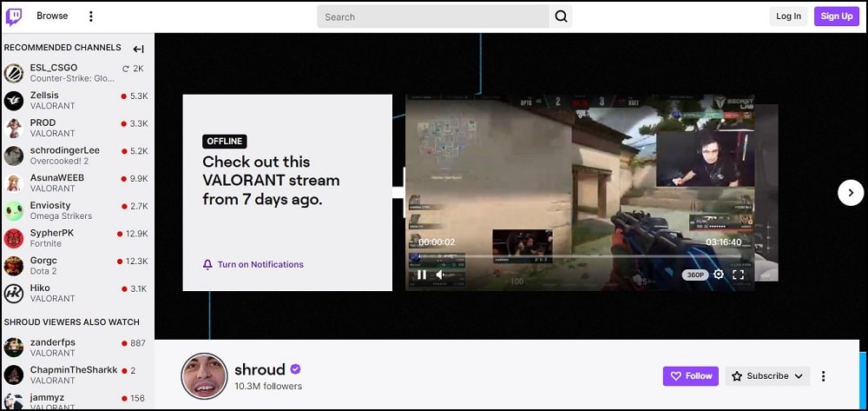The width and height of the screenshot is (868, 411).
Task: Open channel more options menu
Action: click(x=823, y=376)
